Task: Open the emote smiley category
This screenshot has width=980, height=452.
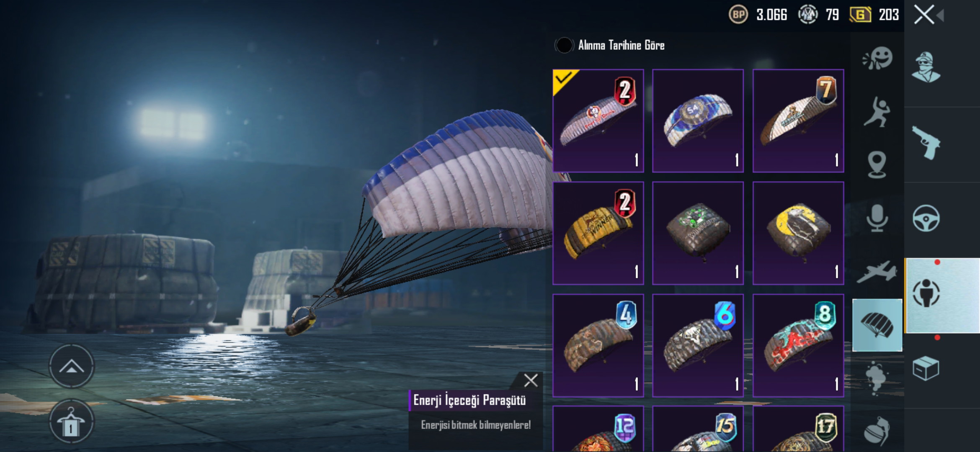Action: [877, 58]
